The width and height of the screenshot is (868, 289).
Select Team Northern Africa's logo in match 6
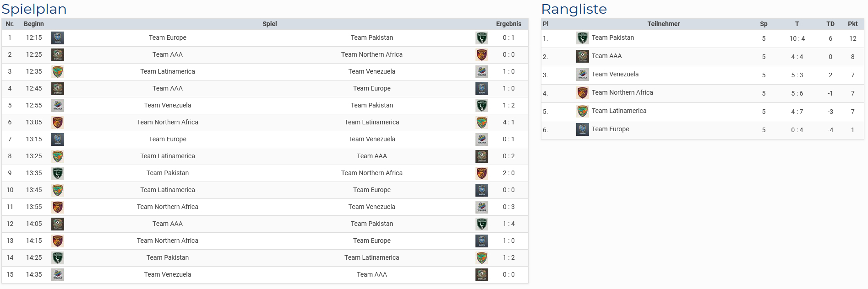[58, 123]
